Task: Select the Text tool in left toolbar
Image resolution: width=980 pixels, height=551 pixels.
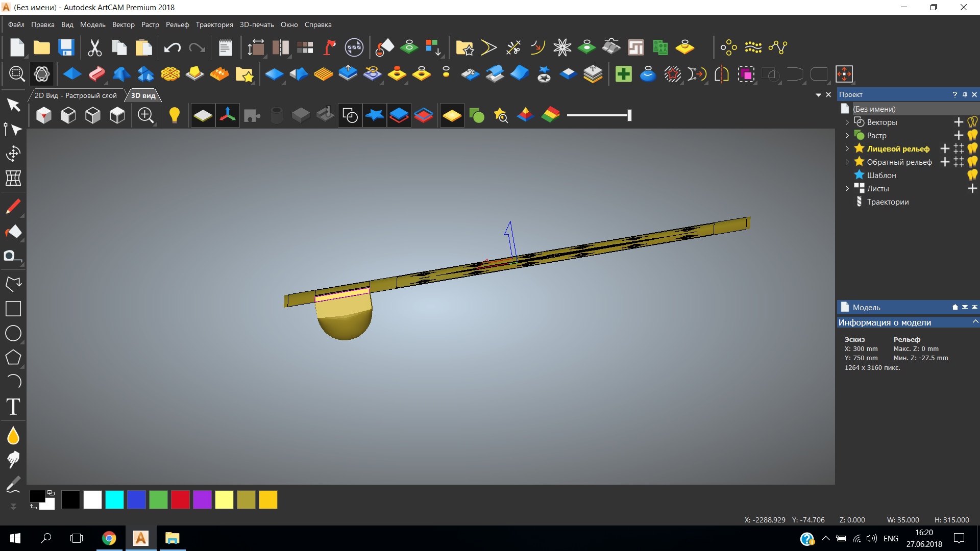Action: pyautogui.click(x=13, y=407)
